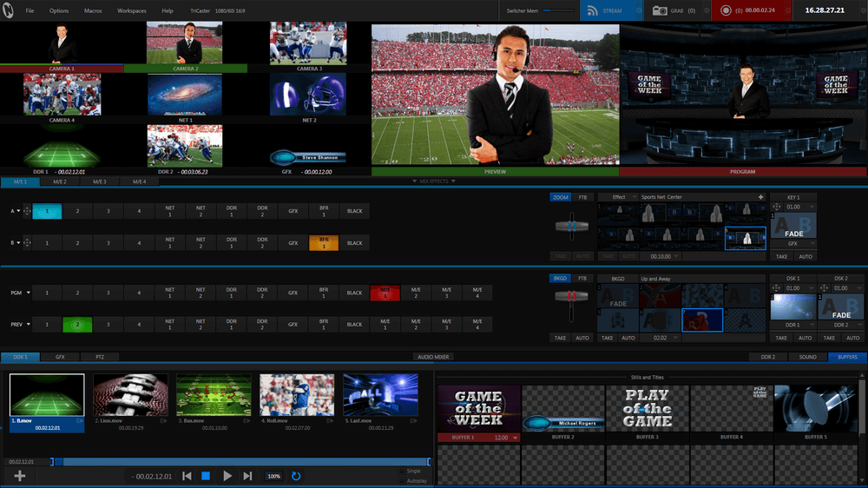Image resolution: width=868 pixels, height=488 pixels.
Task: Open the Effect dropdown
Action: (620, 197)
